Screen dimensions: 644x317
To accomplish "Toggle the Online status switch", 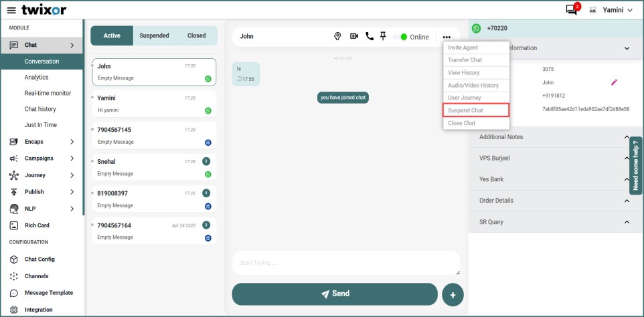I will tap(401, 37).
